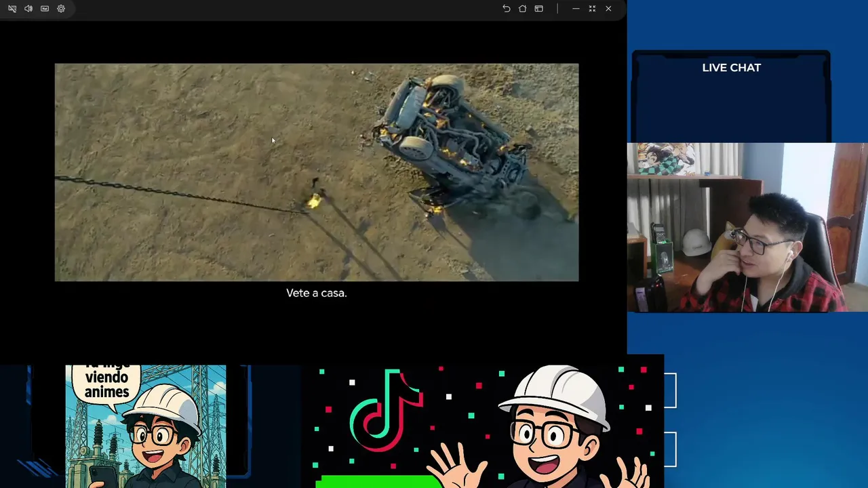Click the green bar under TikTok logo
Screen dimensions: 868x488
(378, 481)
